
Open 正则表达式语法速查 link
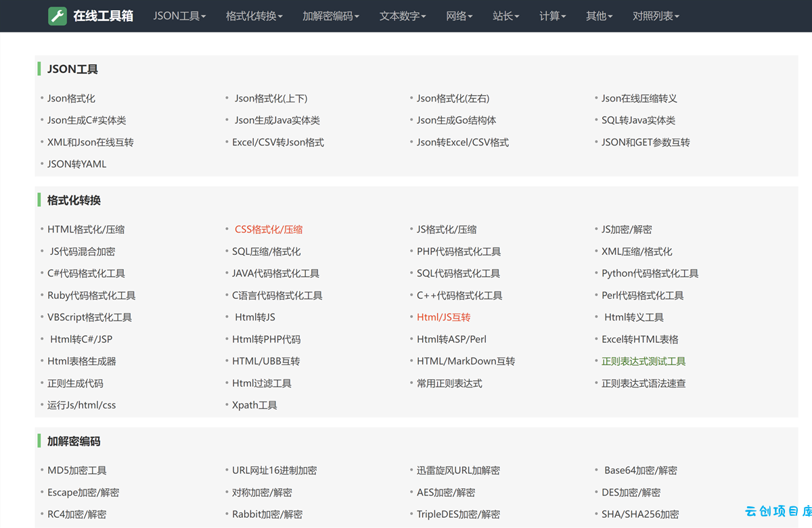point(644,383)
